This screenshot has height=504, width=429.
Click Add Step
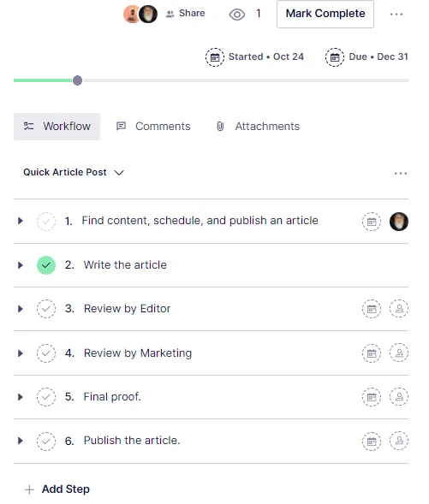(x=57, y=489)
